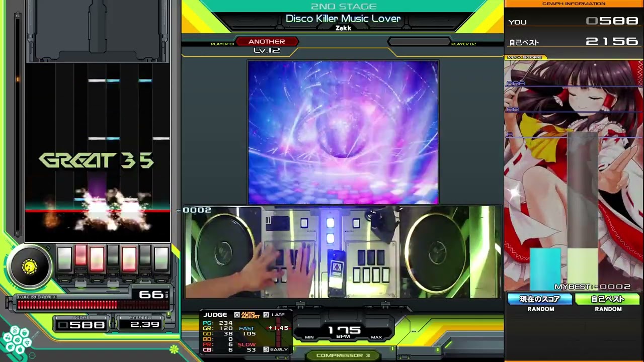Viewport: 644px width, 362px height.
Task: Click the MIN label beside BPM
Action: tap(309, 337)
